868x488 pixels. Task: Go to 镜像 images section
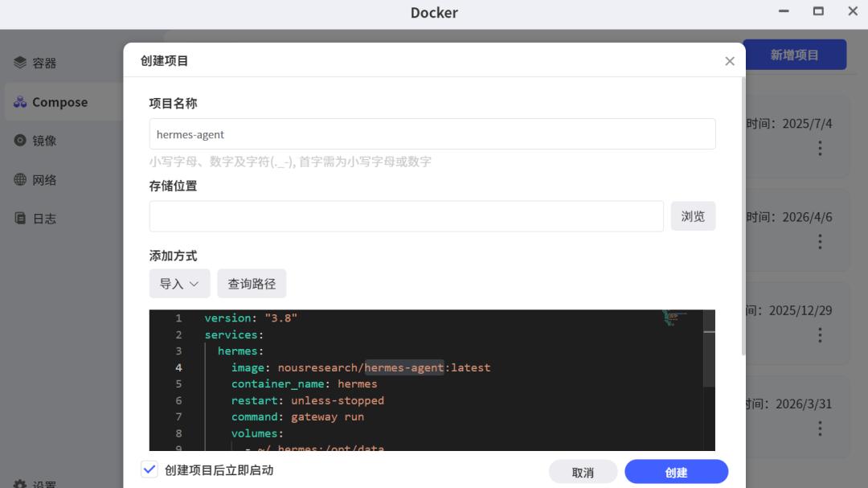pyautogui.click(x=44, y=141)
